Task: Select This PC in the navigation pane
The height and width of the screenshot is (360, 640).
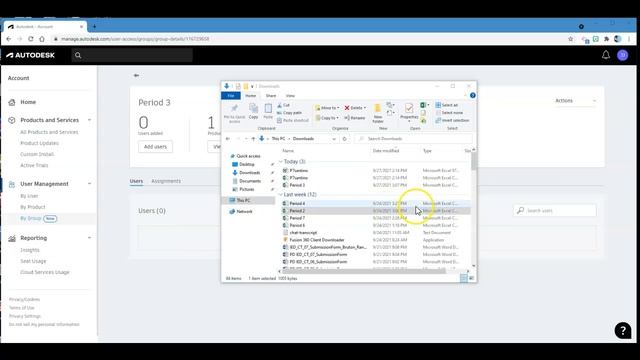Action: coord(243,200)
